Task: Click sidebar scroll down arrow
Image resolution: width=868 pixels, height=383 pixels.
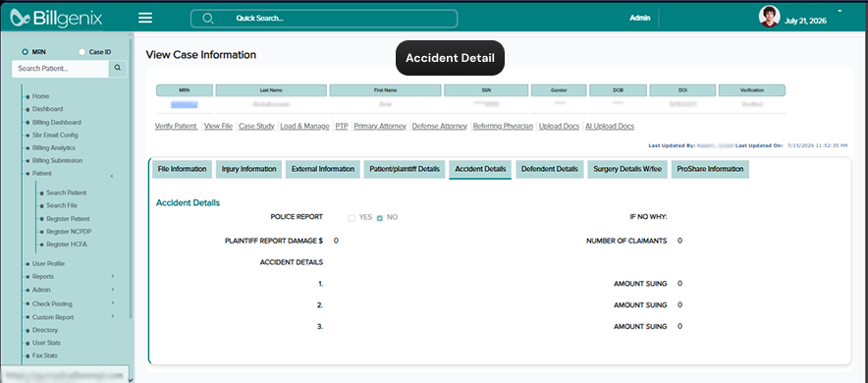Action: (x=131, y=380)
